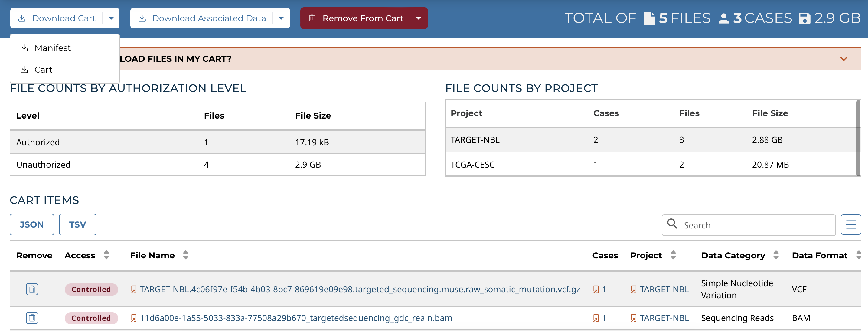Export cart items as JSON
The width and height of the screenshot is (868, 331).
point(32,224)
